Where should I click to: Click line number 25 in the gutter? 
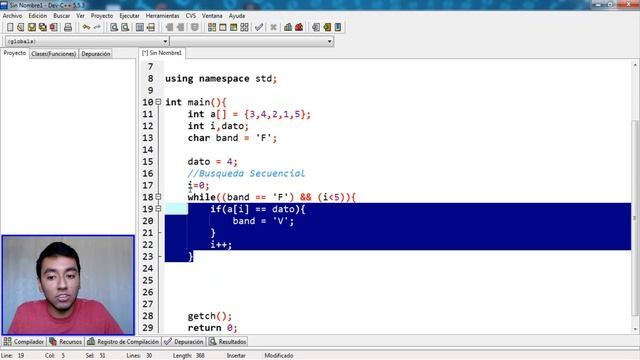(x=148, y=280)
